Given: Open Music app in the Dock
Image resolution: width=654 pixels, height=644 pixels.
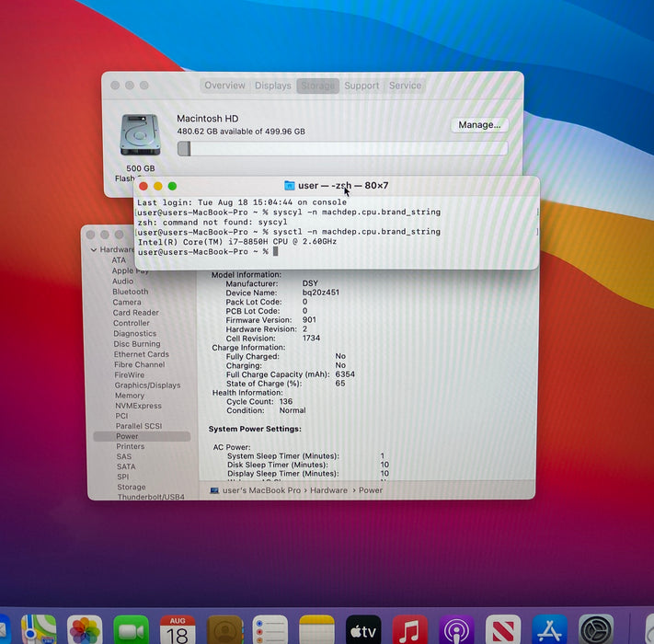Looking at the screenshot, I should pyautogui.click(x=410, y=629).
